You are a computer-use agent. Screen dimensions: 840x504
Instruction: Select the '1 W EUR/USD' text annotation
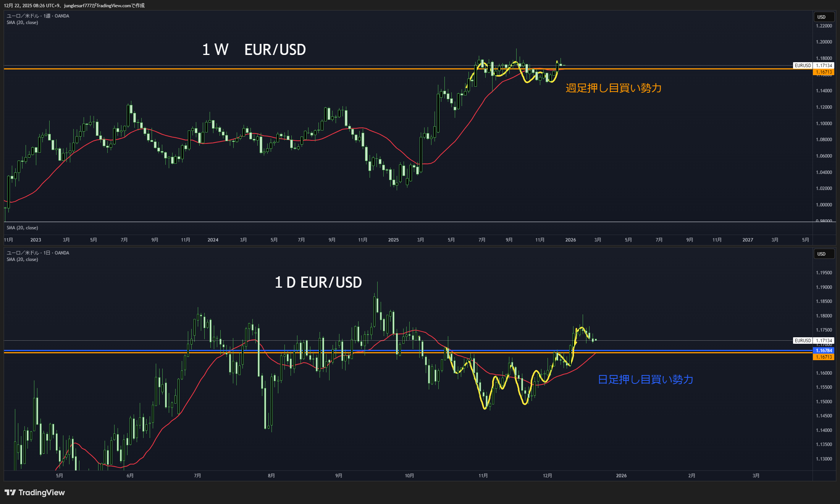[254, 50]
